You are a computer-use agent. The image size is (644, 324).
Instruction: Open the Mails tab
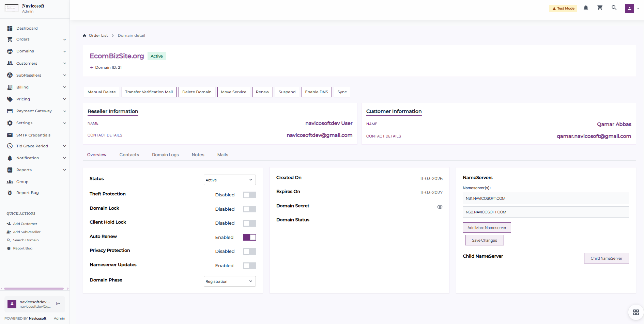pos(223,155)
